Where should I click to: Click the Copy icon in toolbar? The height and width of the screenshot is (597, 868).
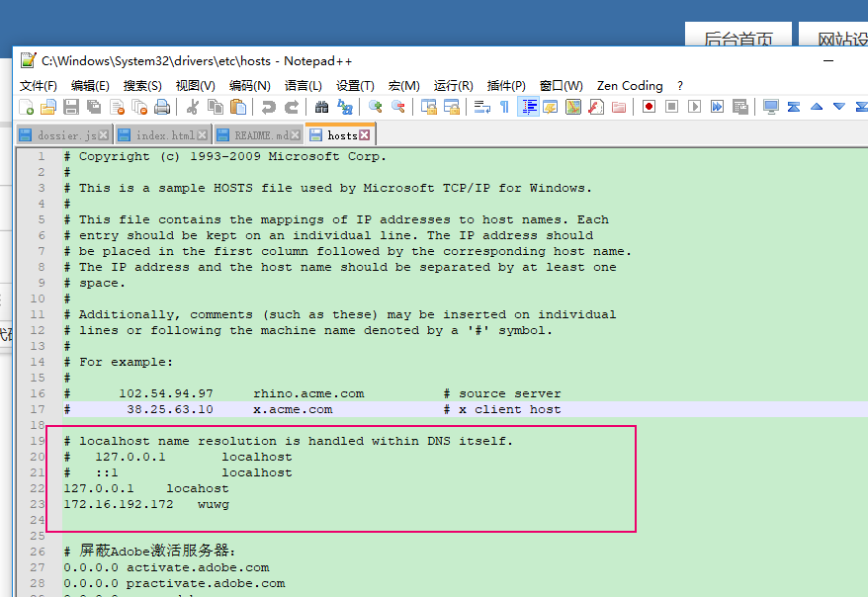215,107
